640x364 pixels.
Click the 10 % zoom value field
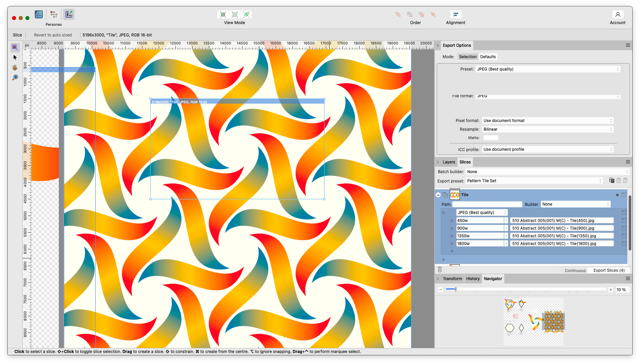pyautogui.click(x=623, y=290)
